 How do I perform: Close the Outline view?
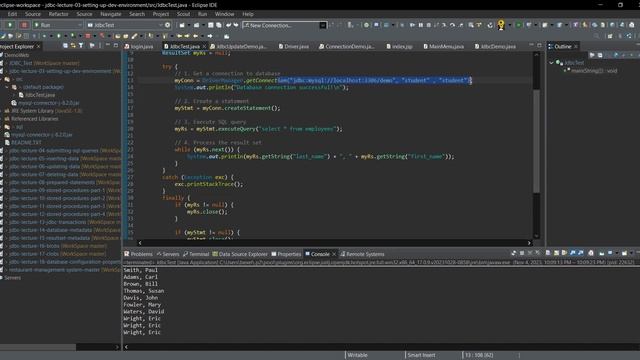[x=576, y=47]
